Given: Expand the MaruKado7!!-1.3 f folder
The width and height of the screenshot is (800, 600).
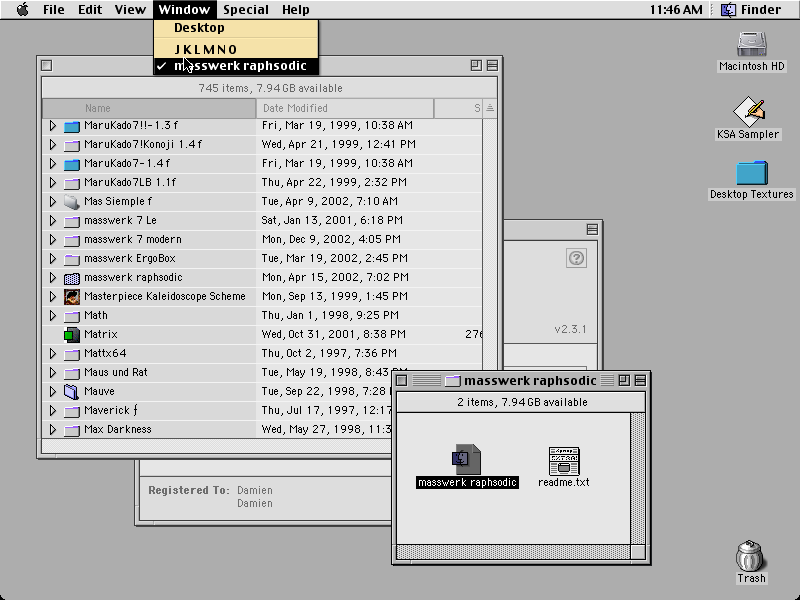Looking at the screenshot, I should coord(53,125).
